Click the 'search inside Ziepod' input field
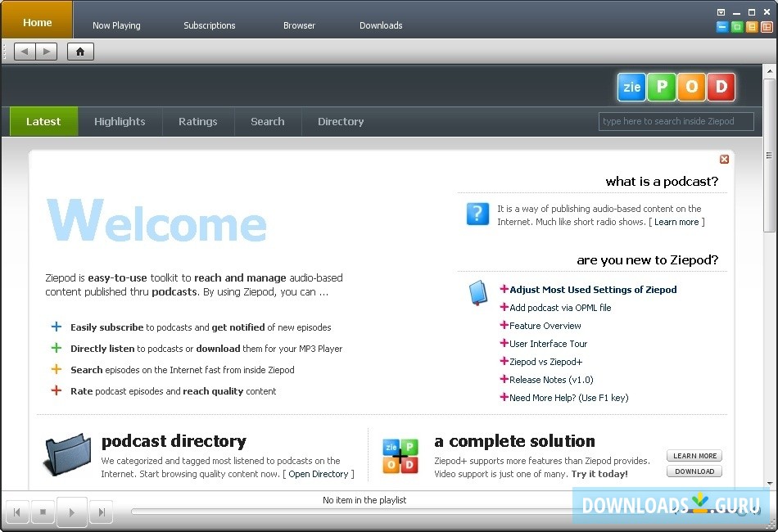 click(676, 121)
